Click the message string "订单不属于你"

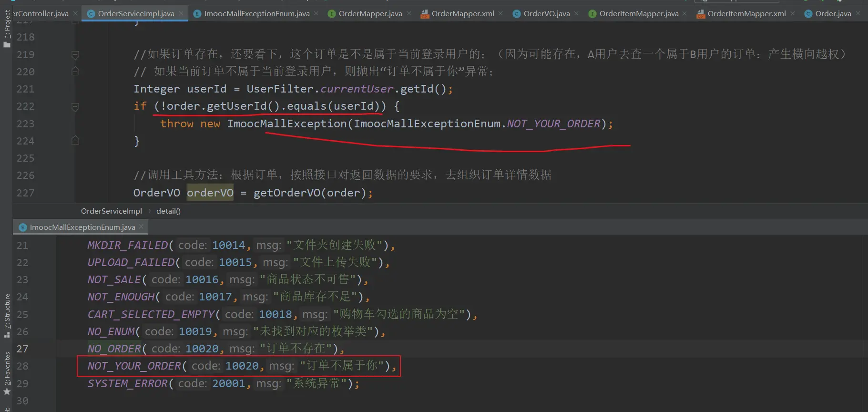pyautogui.click(x=342, y=366)
